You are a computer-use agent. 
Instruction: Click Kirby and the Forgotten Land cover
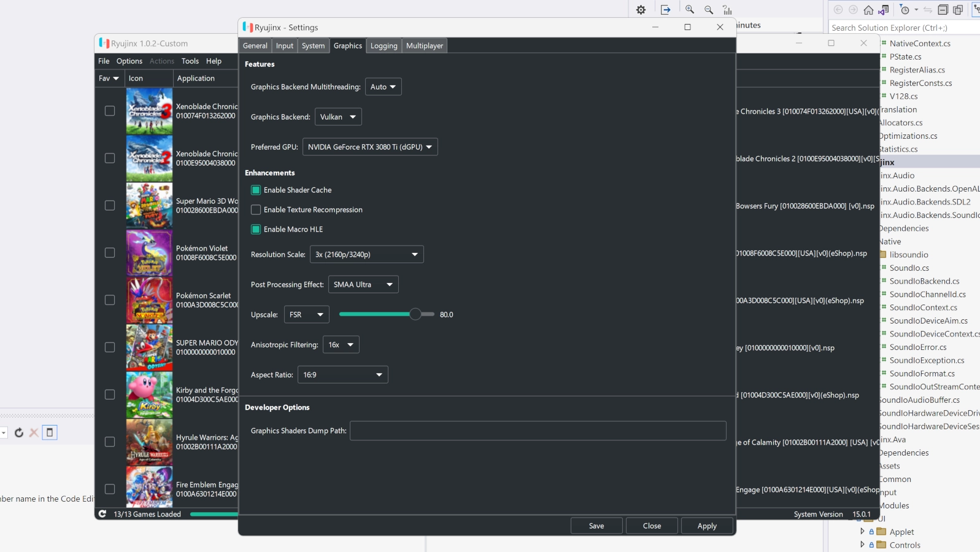[149, 395]
